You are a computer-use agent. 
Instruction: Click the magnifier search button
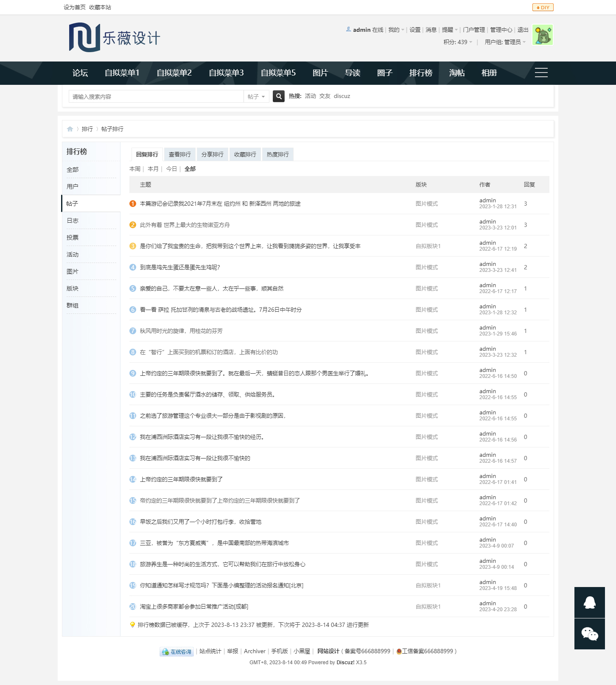tap(278, 96)
